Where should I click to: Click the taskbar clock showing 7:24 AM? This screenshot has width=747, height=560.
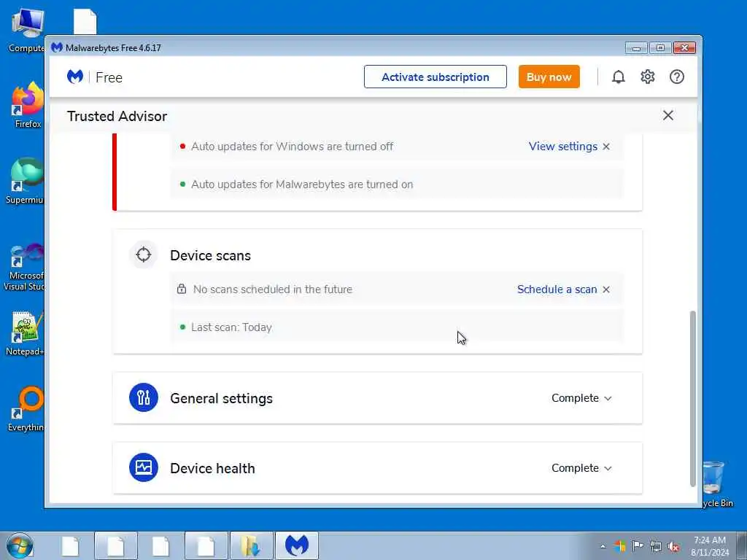click(x=709, y=545)
